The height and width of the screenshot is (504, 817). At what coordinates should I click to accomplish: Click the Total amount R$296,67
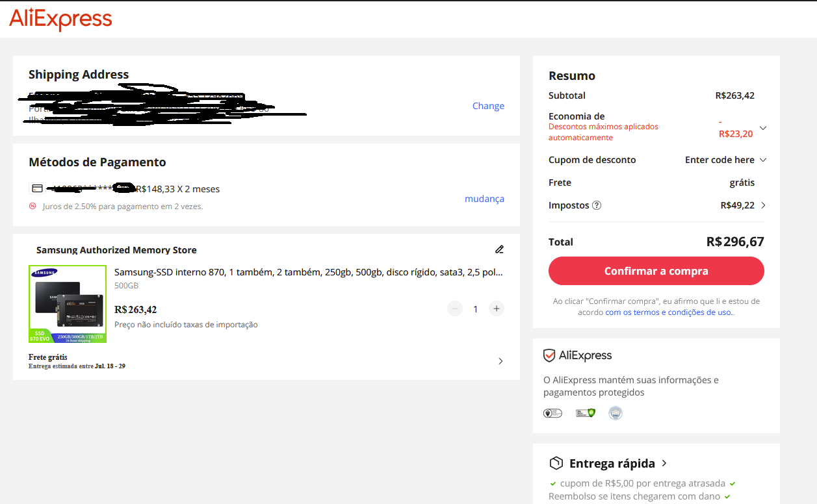click(735, 242)
